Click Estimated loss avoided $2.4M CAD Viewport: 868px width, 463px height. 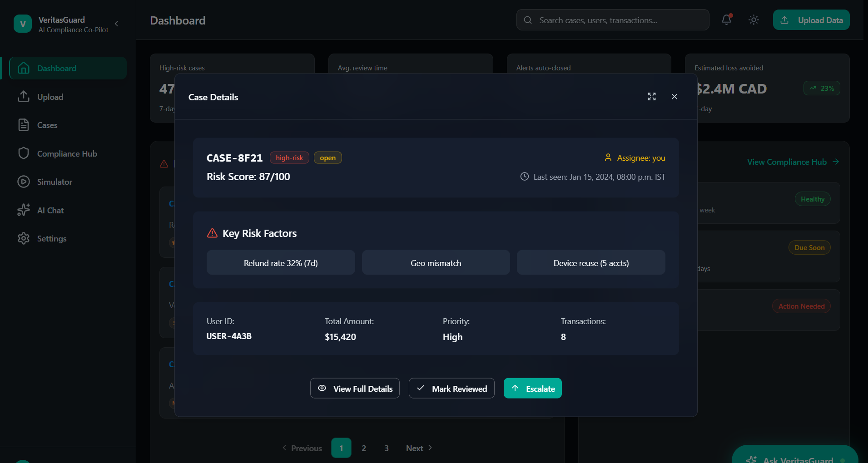[x=731, y=89]
